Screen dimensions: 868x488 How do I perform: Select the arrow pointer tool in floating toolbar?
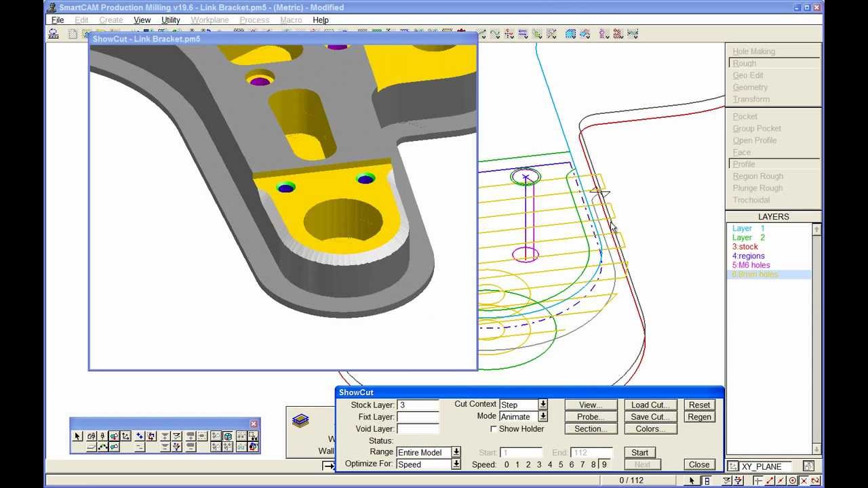coord(77,436)
